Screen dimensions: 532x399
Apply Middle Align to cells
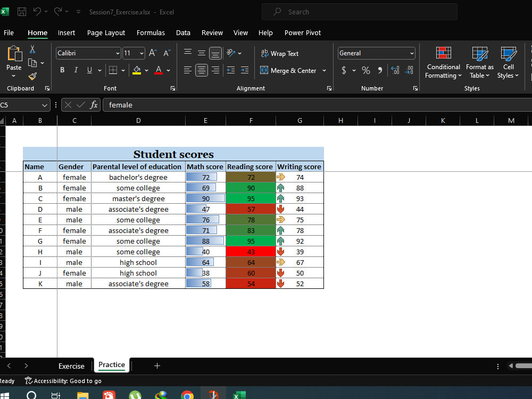[202, 53]
